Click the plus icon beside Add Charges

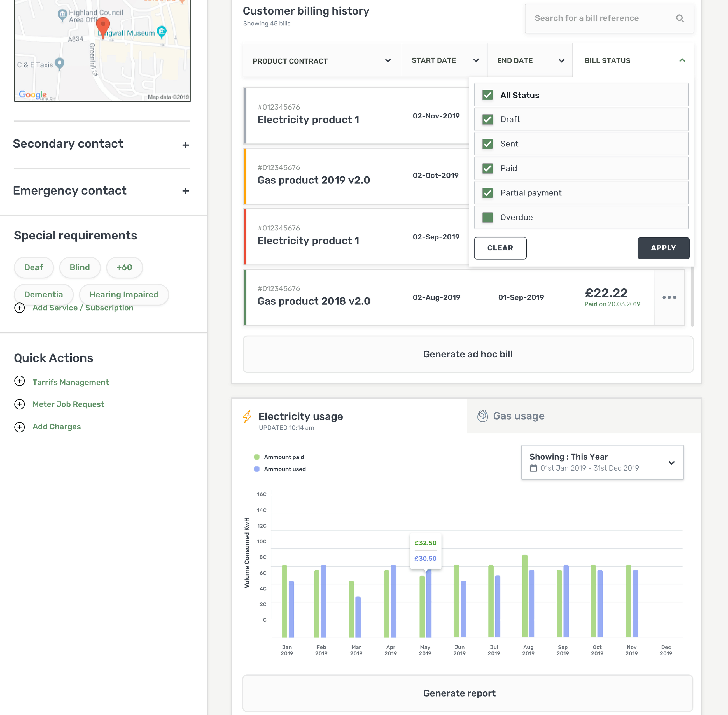click(20, 427)
